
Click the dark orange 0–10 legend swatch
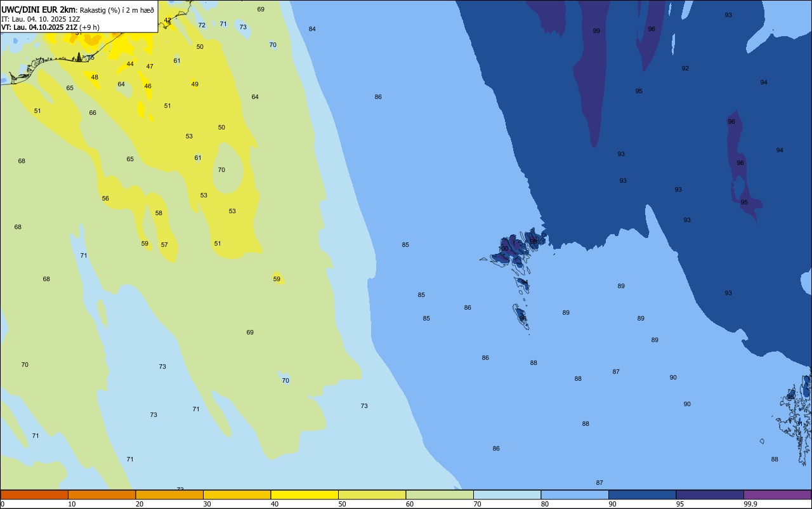tap(34, 494)
